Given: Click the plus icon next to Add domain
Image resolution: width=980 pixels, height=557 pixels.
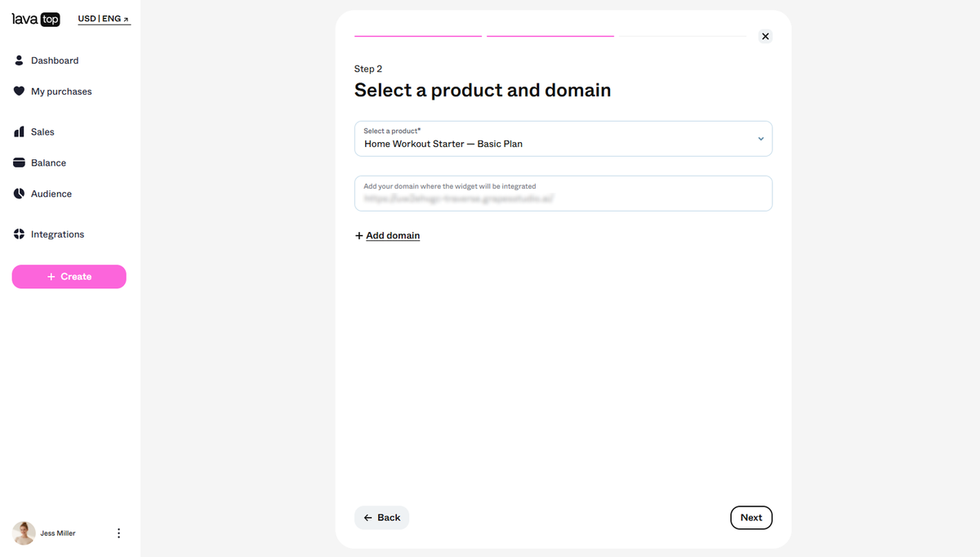Looking at the screenshot, I should click(359, 235).
